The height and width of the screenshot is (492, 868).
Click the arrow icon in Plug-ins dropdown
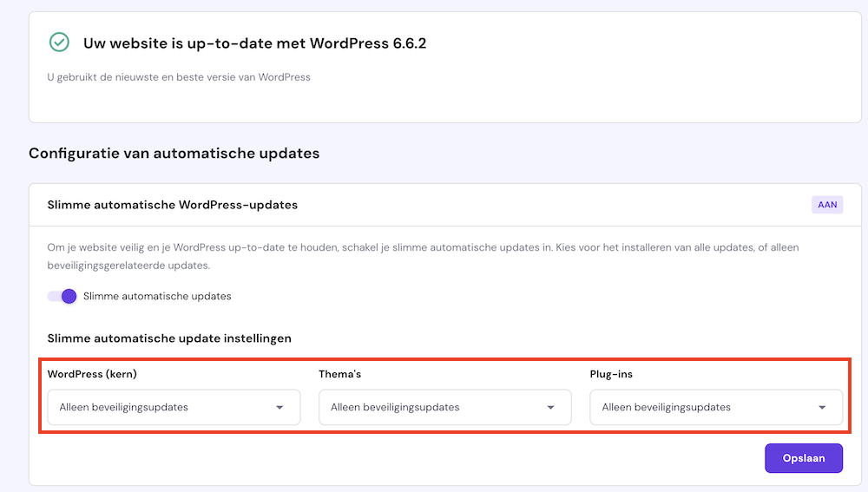coord(822,407)
